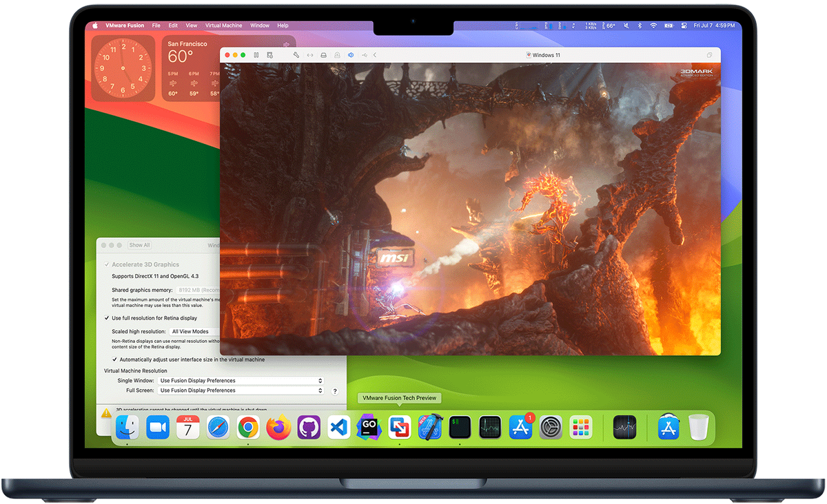Click the yellow warning icon in settings window
This screenshot has width=827, height=504.
(105, 414)
